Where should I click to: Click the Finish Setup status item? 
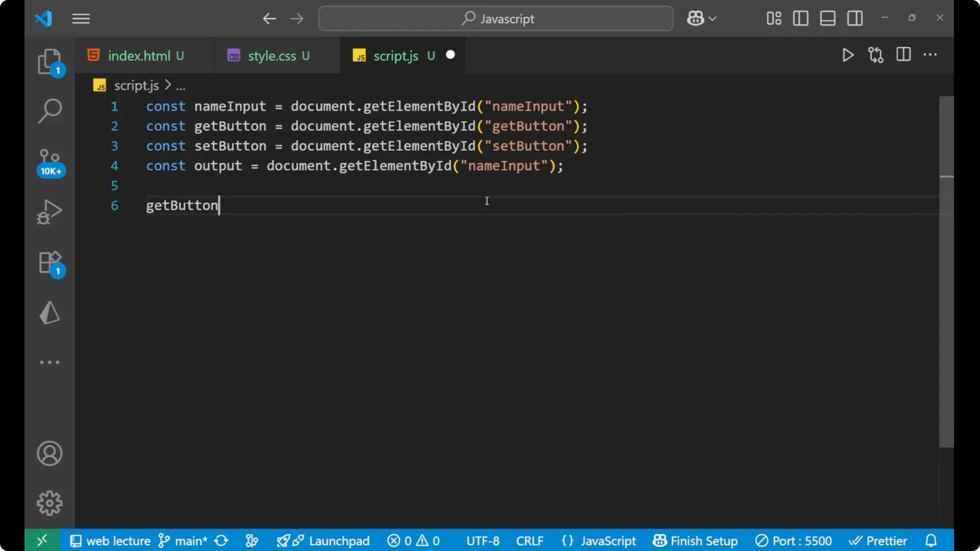click(695, 540)
